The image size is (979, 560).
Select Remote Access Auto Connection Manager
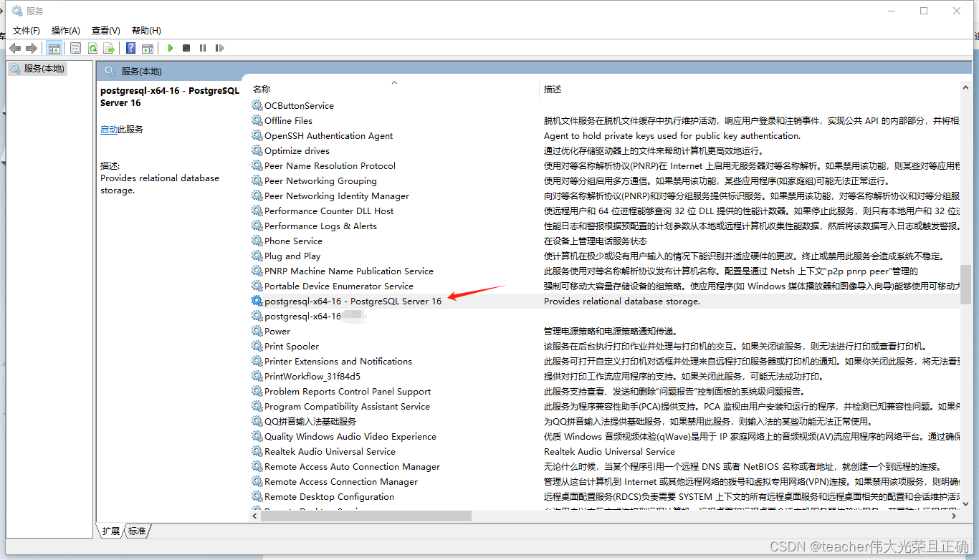[353, 466]
